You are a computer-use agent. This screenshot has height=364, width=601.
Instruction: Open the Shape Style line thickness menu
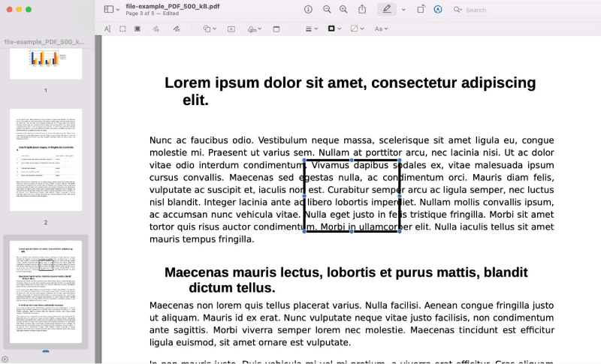coord(311,29)
